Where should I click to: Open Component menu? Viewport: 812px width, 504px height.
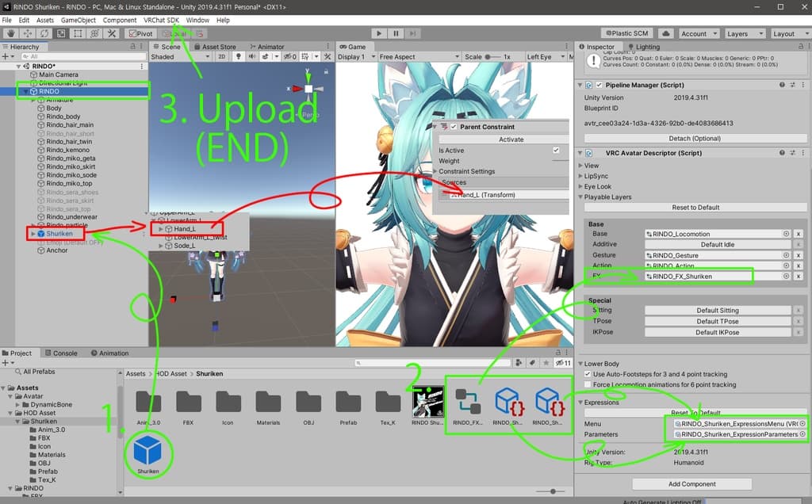(120, 20)
